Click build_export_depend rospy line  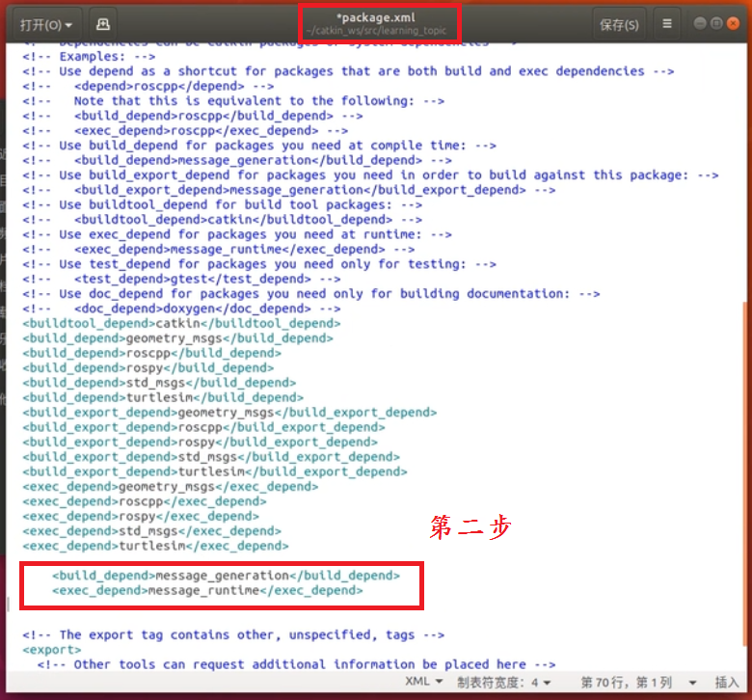pyautogui.click(x=200, y=443)
